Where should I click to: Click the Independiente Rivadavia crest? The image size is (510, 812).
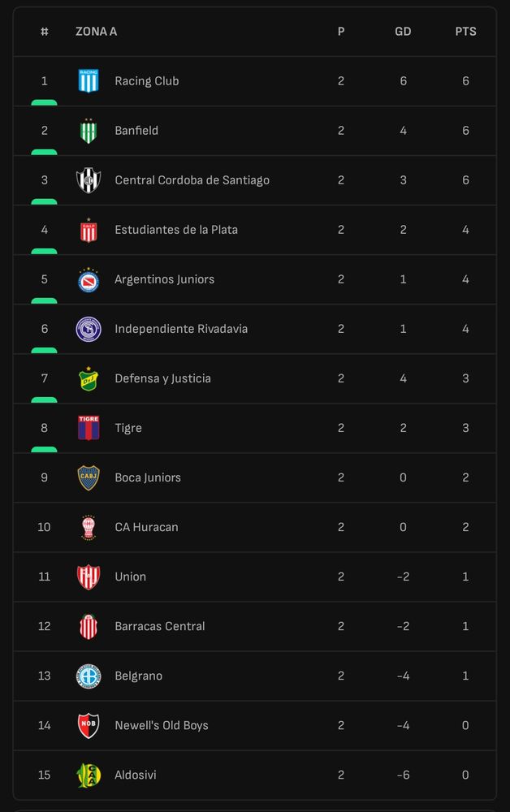pos(89,329)
